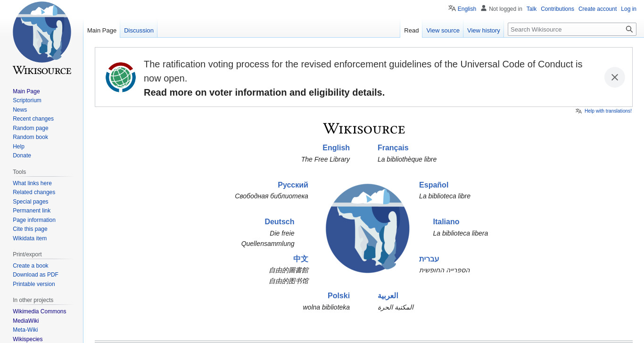Open News in the sidebar
The image size is (644, 343).
pos(20,110)
